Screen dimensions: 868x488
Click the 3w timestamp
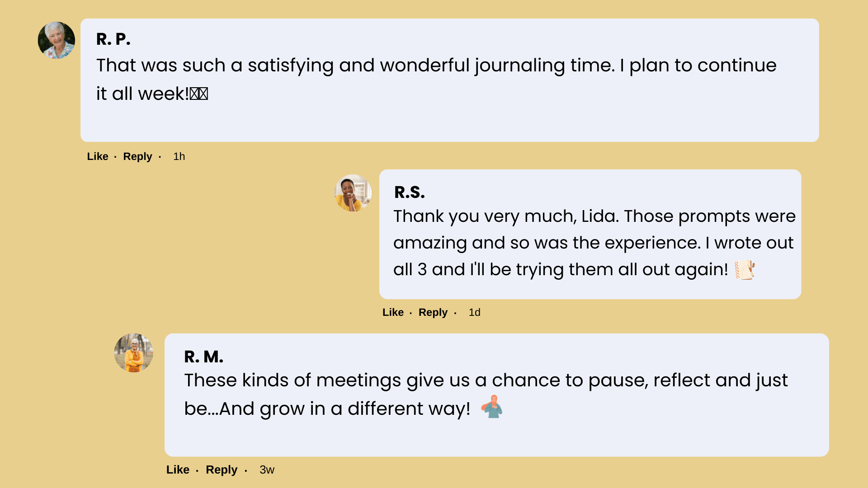(267, 469)
